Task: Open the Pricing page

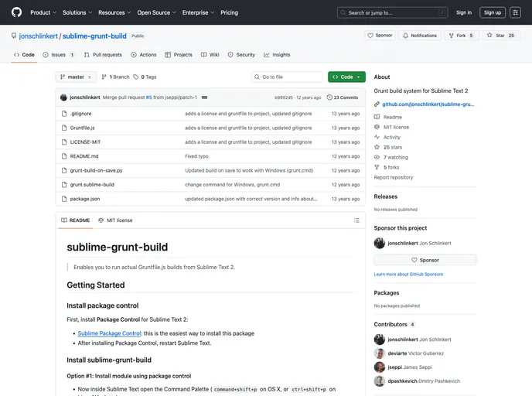Action: (229, 12)
